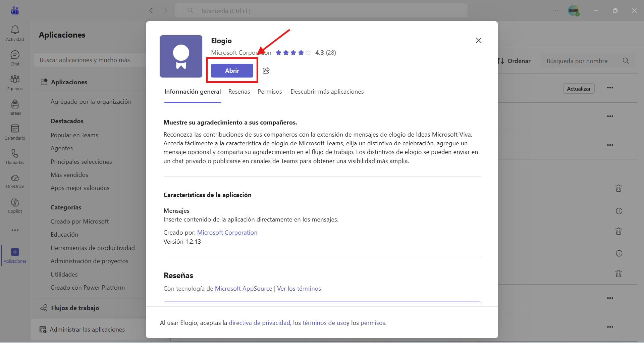Open directiva de privacidad link
The width and height of the screenshot is (644, 343).
pos(259,323)
